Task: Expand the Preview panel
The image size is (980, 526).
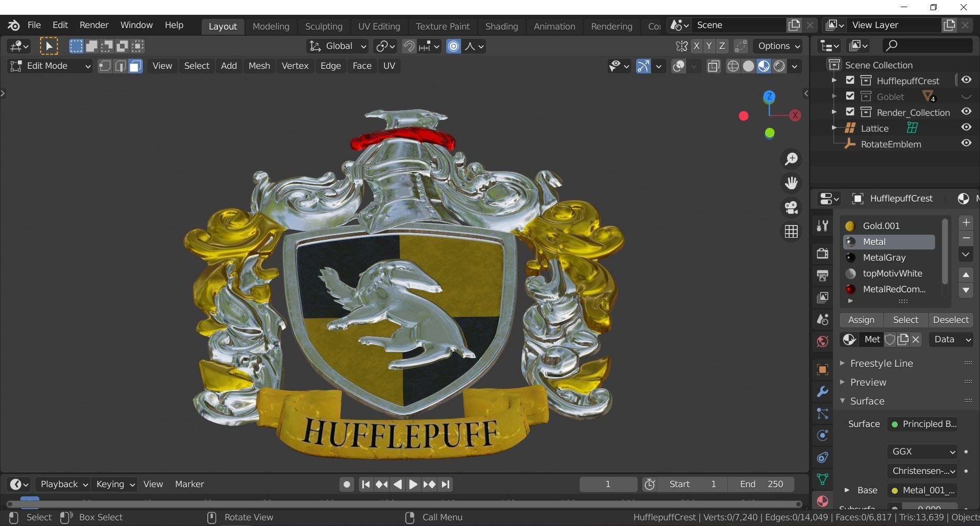Action: pos(868,383)
